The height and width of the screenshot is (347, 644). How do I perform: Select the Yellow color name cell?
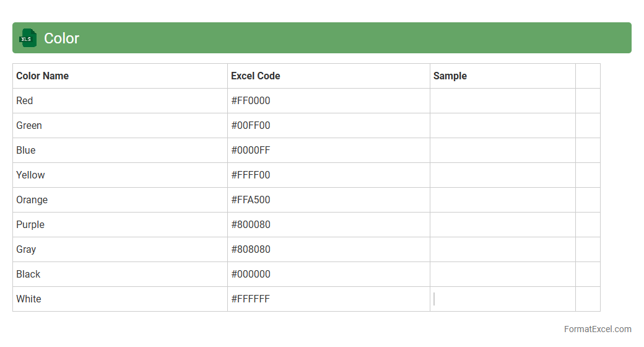point(30,175)
